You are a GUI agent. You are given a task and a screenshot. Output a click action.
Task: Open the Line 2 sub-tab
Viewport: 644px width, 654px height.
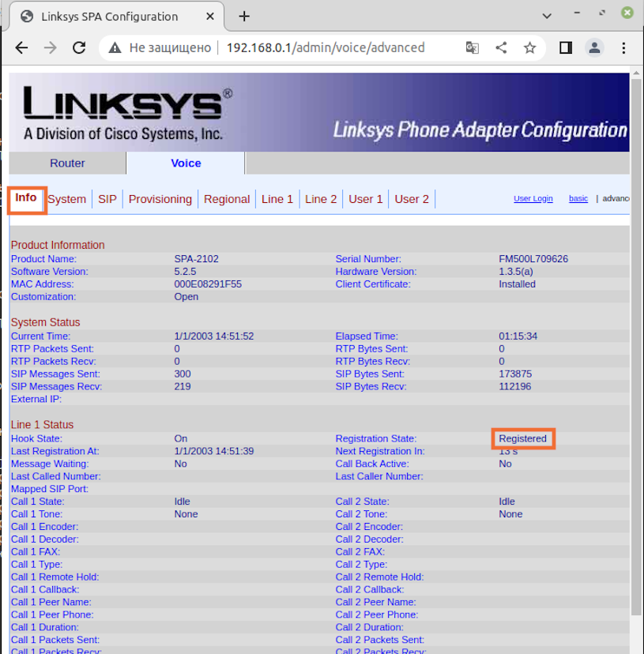click(x=321, y=199)
